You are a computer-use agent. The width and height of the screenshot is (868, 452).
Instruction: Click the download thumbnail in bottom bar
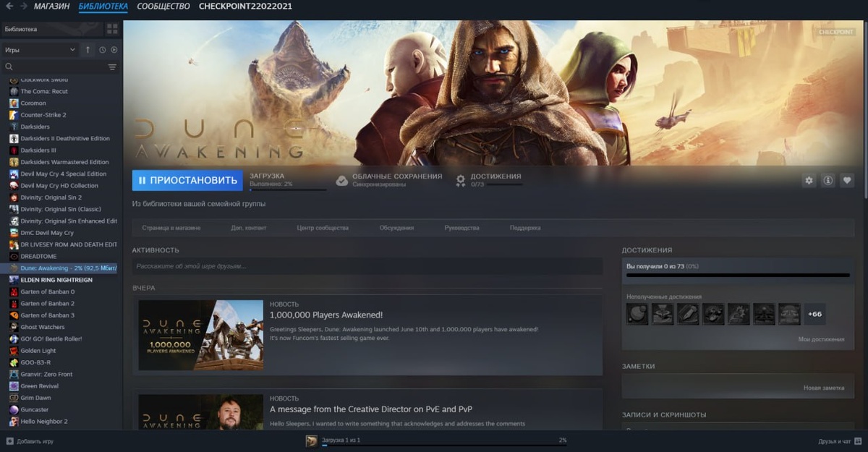(312, 440)
